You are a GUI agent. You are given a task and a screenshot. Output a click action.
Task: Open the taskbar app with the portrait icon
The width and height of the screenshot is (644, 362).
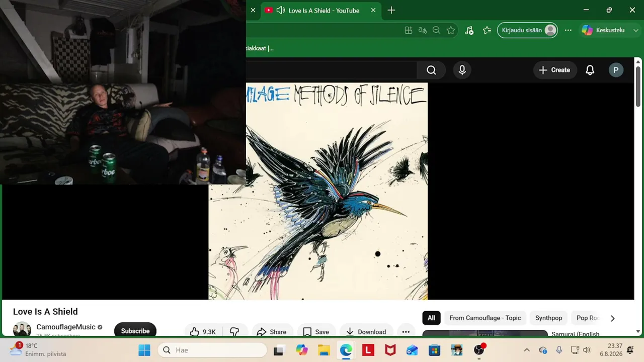pyautogui.click(x=456, y=350)
